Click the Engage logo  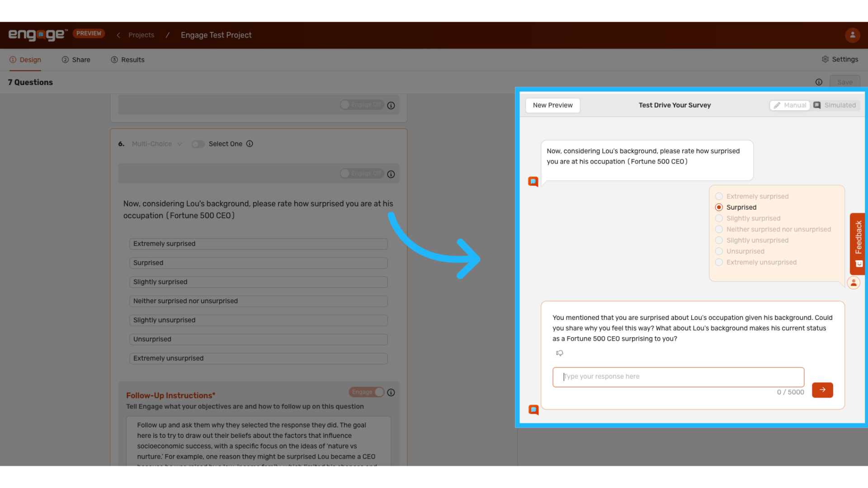(x=38, y=35)
